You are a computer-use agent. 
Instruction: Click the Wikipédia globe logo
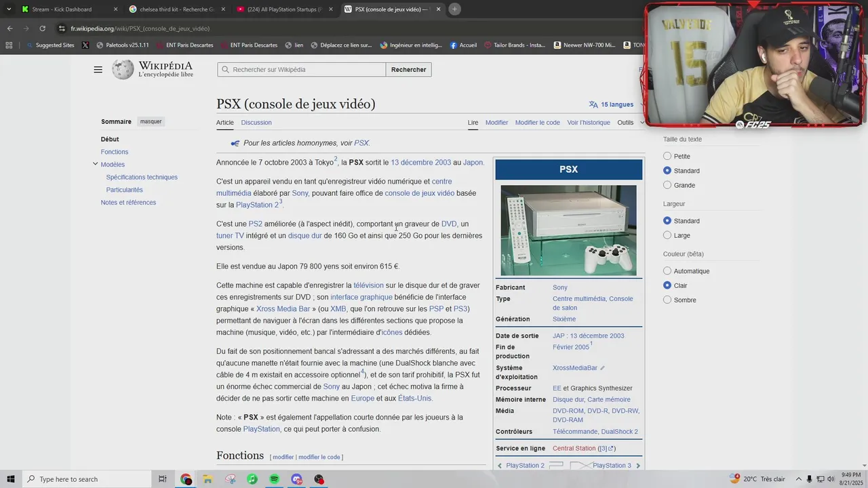[x=123, y=70]
